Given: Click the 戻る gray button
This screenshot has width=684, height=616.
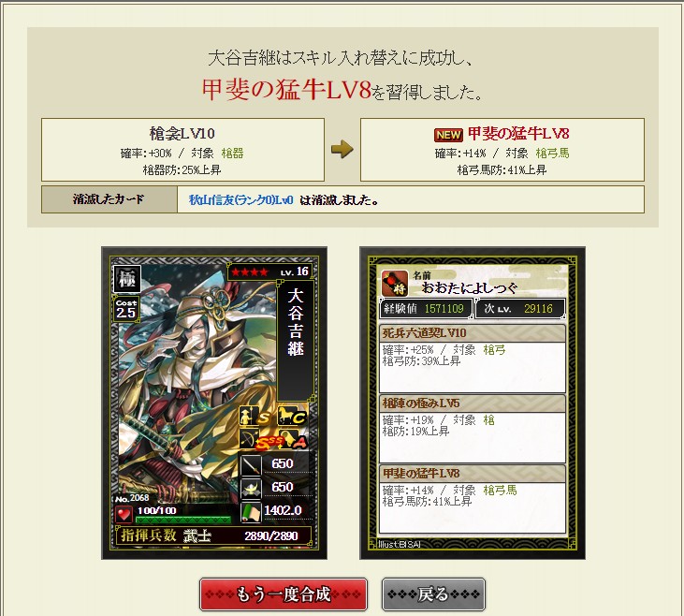Looking at the screenshot, I should [433, 594].
